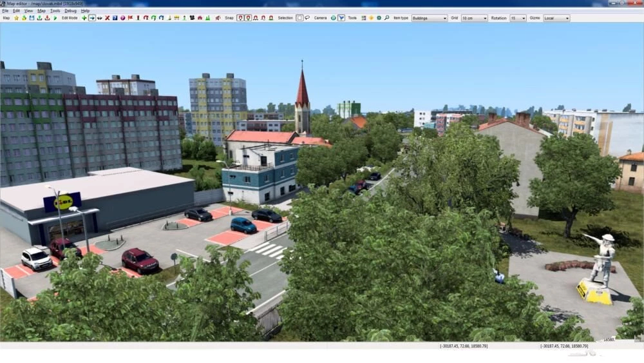644x363 pixels.
Task: Save the map using the floppy disk icon
Action: point(32,18)
